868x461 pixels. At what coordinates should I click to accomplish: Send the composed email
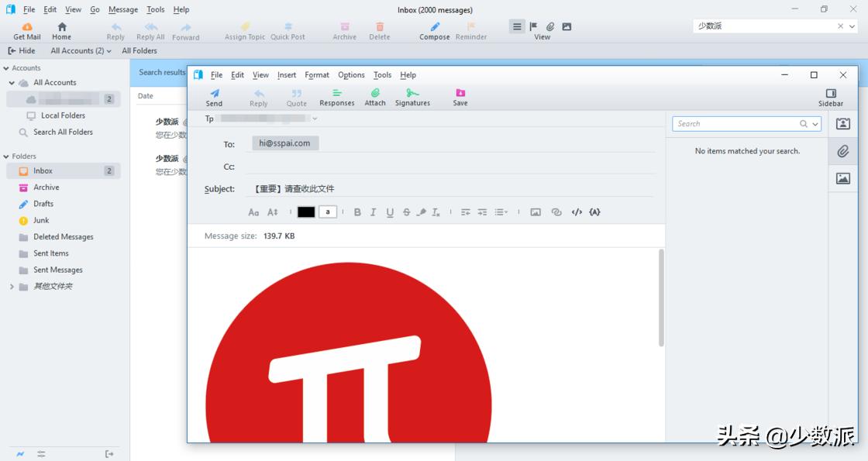tap(214, 98)
